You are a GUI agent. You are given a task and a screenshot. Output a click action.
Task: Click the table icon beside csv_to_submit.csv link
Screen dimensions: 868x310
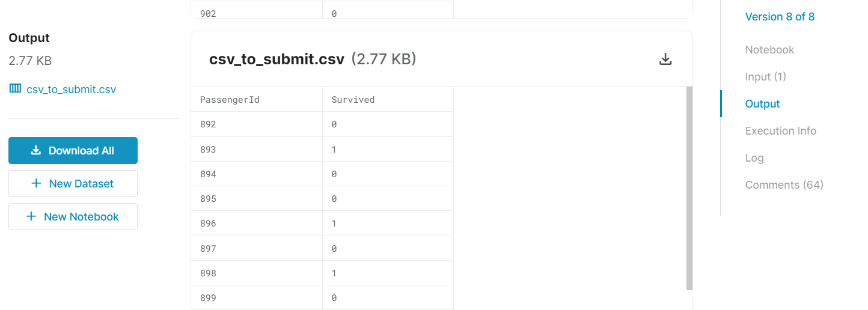(15, 89)
